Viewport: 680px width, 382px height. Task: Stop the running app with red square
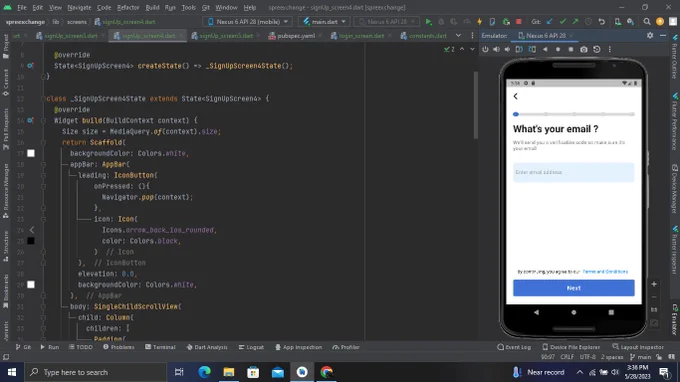(518, 21)
